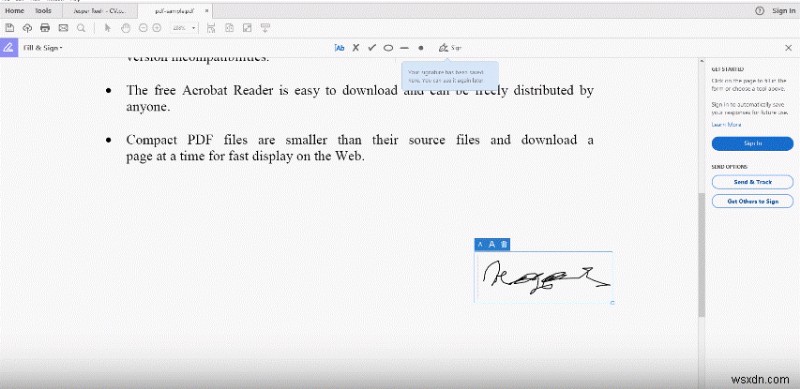
Task: Click the read mode download icon
Action: (x=265, y=28)
